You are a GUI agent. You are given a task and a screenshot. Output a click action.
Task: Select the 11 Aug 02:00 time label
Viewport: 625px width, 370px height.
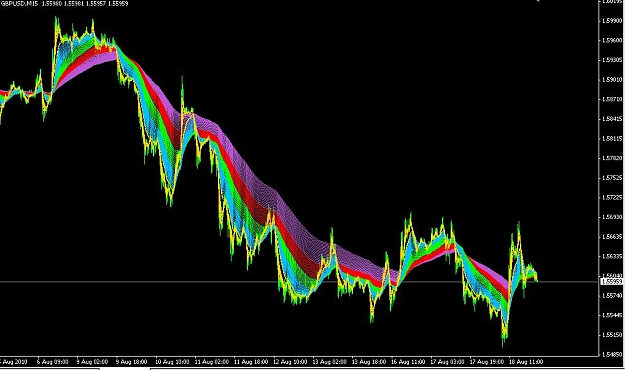[x=212, y=362]
